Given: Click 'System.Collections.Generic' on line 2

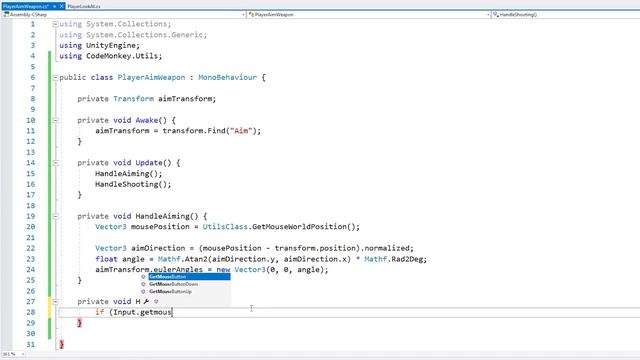Looking at the screenshot, I should click(144, 35).
